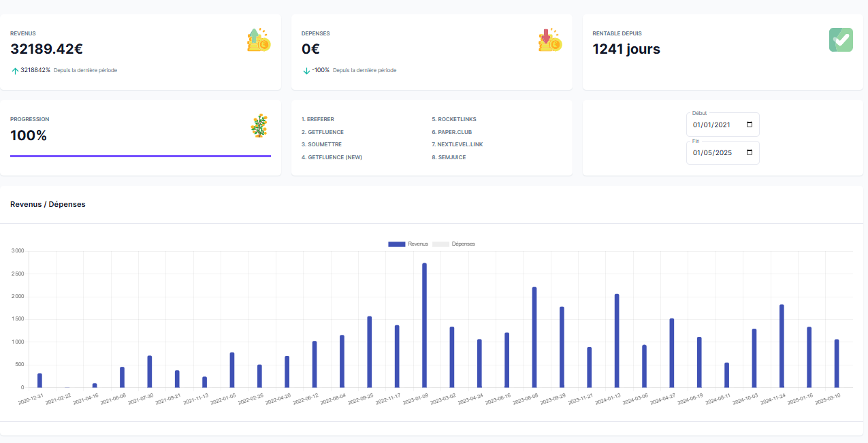The height and width of the screenshot is (443, 868).
Task: Select the SEMJUICE platform entry
Action: pyautogui.click(x=449, y=157)
